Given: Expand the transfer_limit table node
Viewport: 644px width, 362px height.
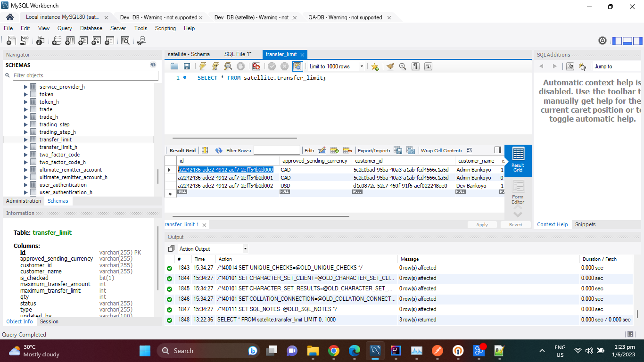Looking at the screenshot, I should click(26, 140).
